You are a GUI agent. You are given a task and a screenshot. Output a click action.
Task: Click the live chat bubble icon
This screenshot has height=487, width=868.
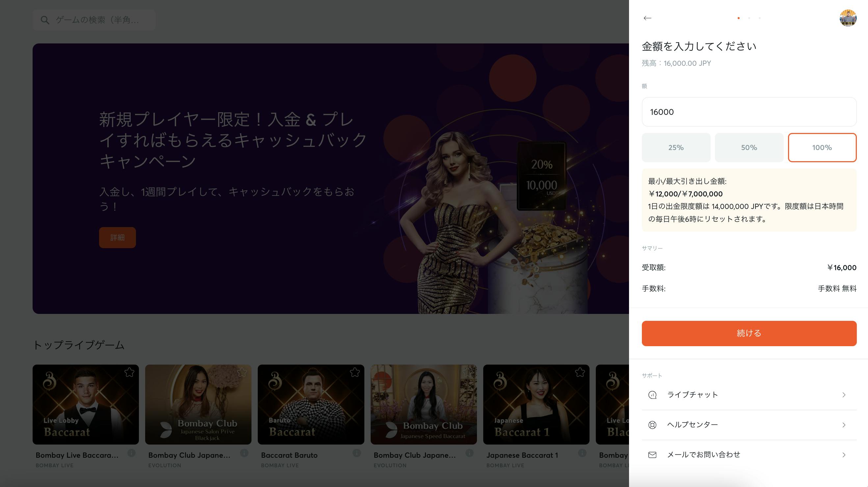(652, 395)
